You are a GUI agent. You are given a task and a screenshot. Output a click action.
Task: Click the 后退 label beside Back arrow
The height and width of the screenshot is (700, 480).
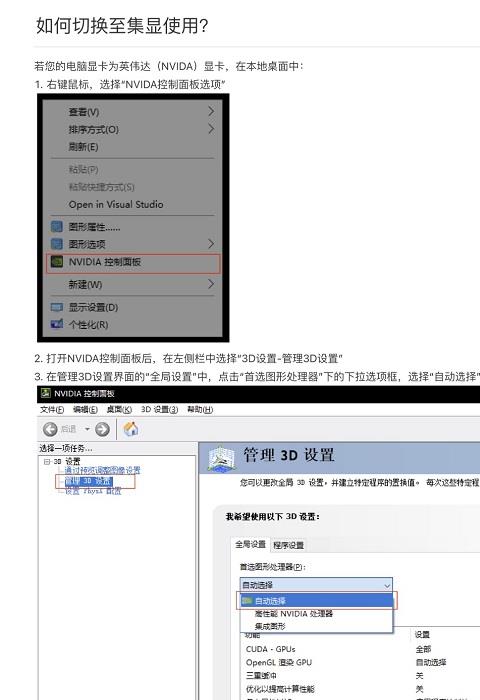pyautogui.click(x=68, y=429)
